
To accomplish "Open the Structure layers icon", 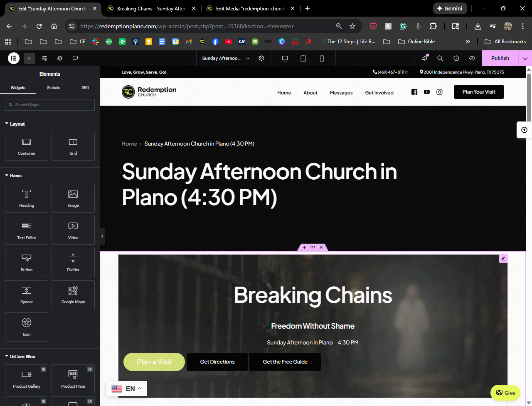I will click(x=60, y=58).
